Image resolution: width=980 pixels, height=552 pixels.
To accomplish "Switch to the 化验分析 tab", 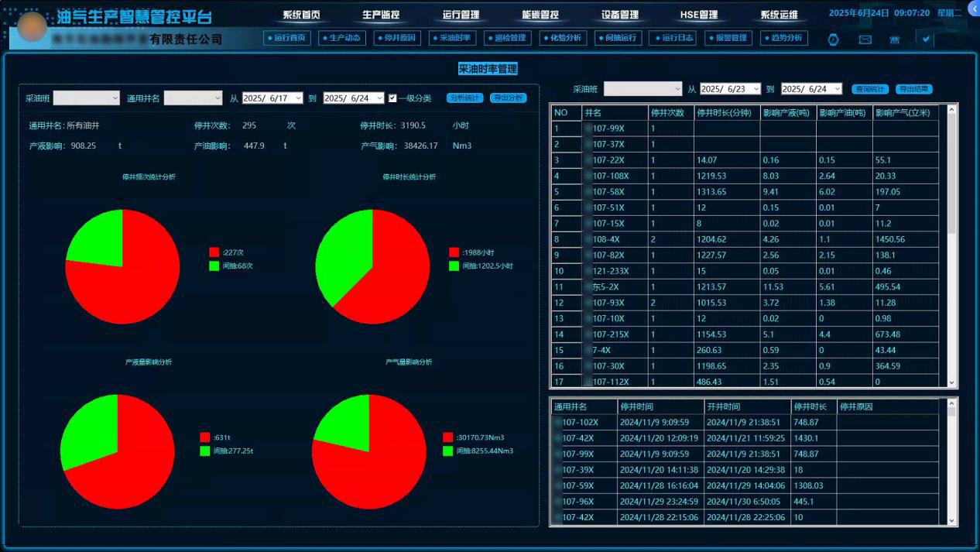I will point(563,38).
